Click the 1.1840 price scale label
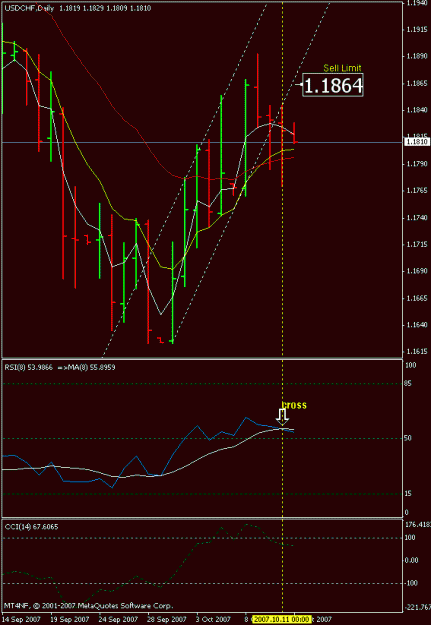Image resolution: width=431 pixels, height=625 pixels. pos(418,110)
